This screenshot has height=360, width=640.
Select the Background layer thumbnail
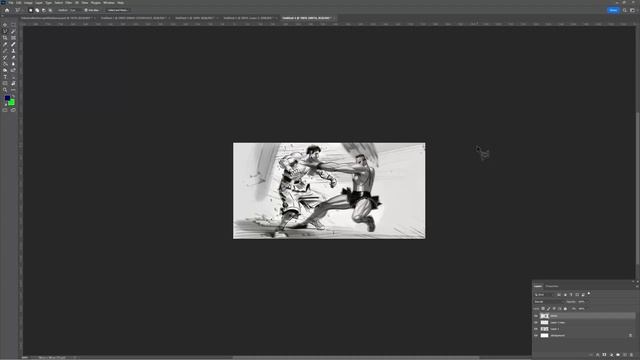click(544, 336)
